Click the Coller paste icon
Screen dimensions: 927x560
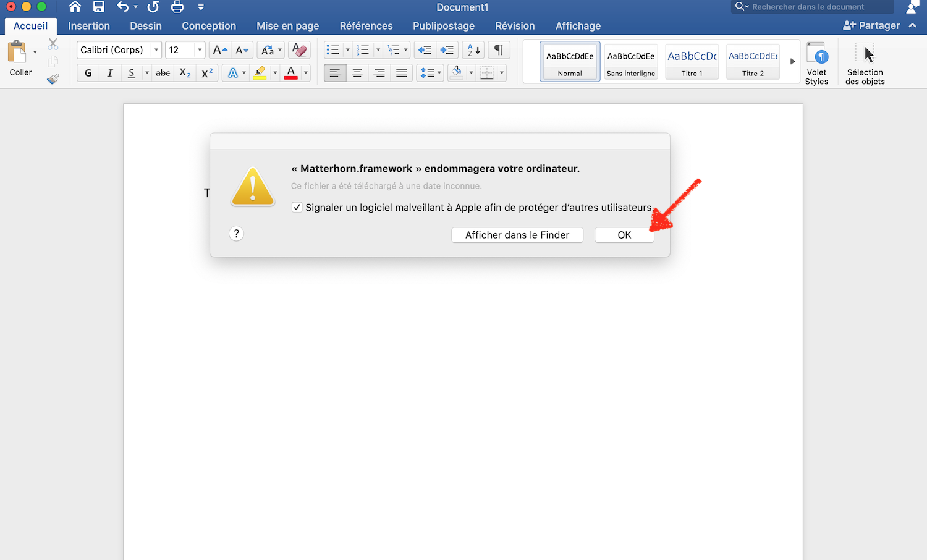pyautogui.click(x=17, y=52)
